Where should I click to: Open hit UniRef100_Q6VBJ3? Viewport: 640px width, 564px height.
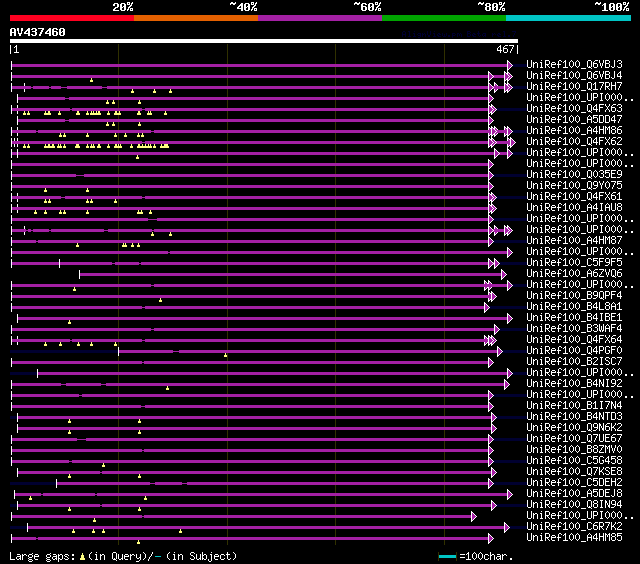pyautogui.click(x=574, y=64)
